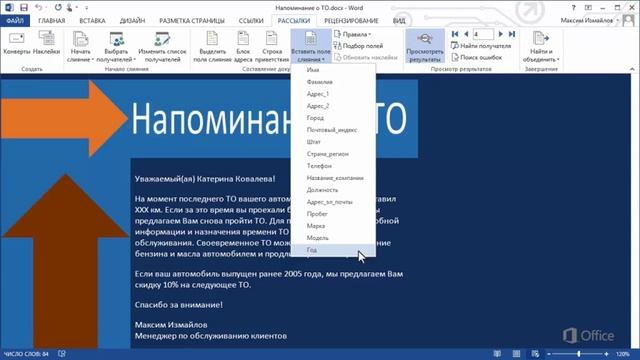The image size is (640, 360).
Task: Click proofing status icon in status bar
Action: click(62, 354)
